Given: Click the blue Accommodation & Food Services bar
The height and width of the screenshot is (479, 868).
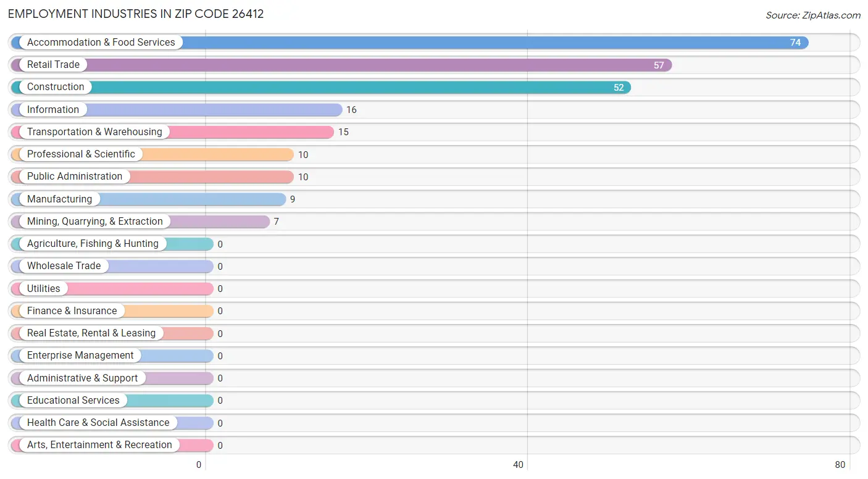Looking at the screenshot, I should coord(410,43).
